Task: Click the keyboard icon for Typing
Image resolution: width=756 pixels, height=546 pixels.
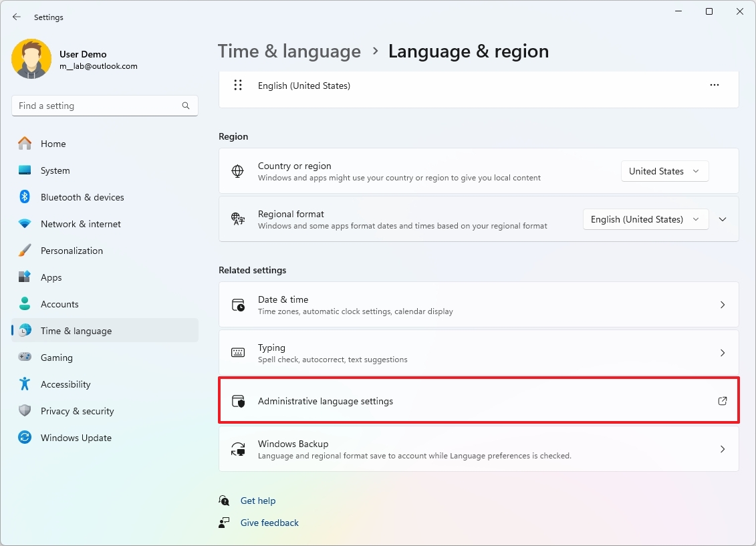Action: (238, 353)
